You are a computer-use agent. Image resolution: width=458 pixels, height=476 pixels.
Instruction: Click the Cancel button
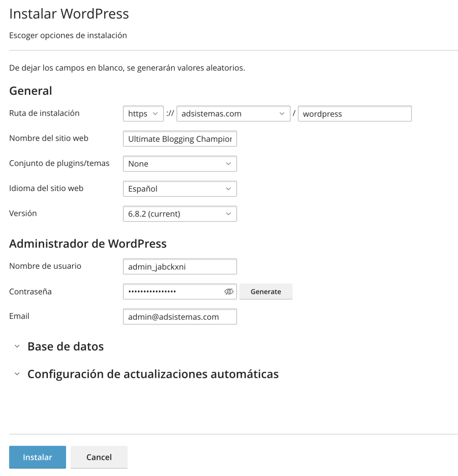99,457
